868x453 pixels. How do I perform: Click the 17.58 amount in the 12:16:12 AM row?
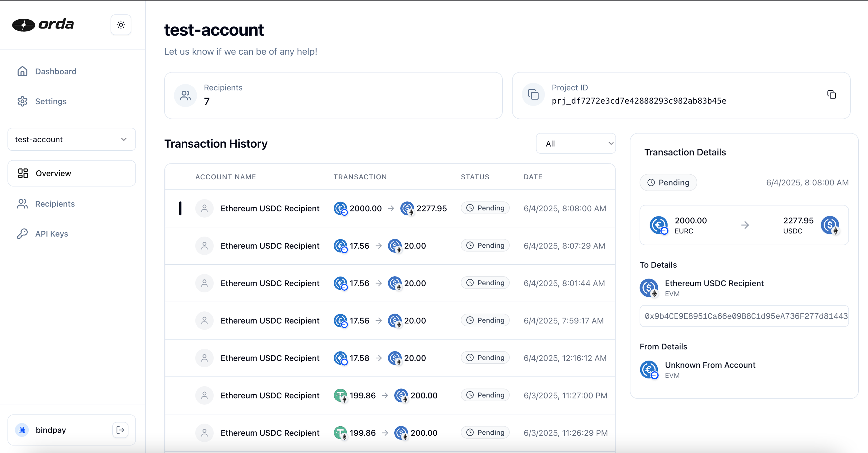[x=359, y=358]
